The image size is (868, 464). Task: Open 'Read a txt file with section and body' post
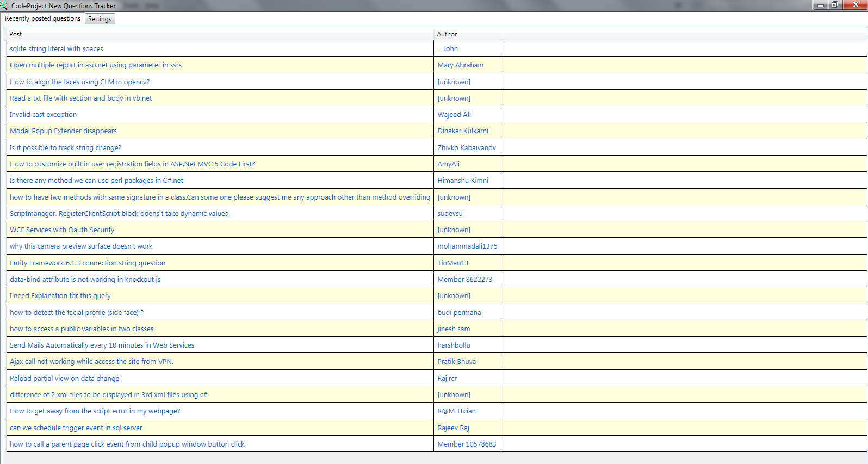point(81,98)
